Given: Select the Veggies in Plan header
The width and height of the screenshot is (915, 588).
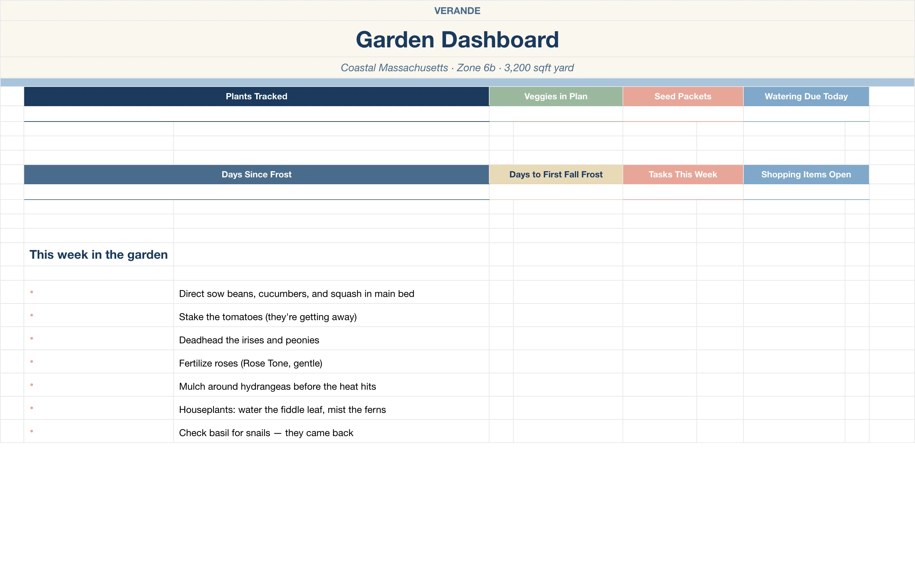Looking at the screenshot, I should (x=556, y=96).
